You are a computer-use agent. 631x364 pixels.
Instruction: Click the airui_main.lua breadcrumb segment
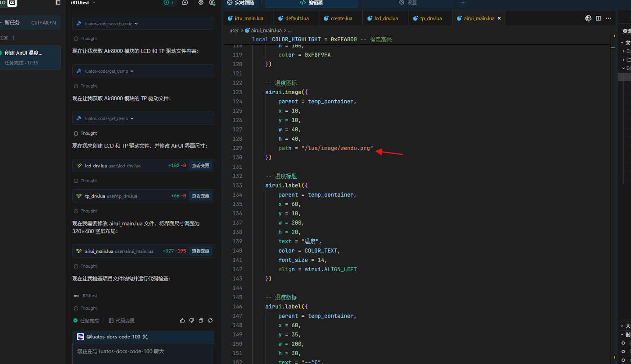pos(263,31)
